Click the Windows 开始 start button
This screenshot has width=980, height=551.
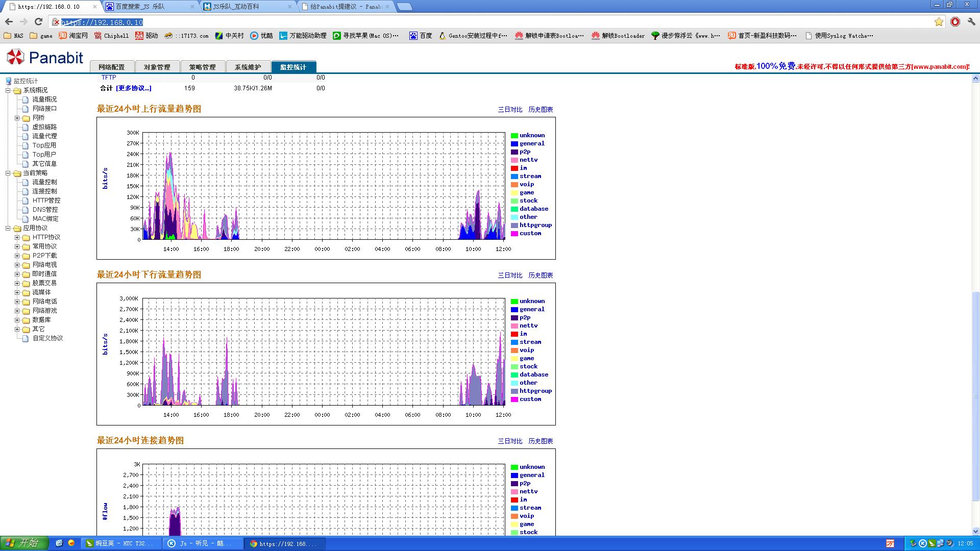(x=24, y=543)
